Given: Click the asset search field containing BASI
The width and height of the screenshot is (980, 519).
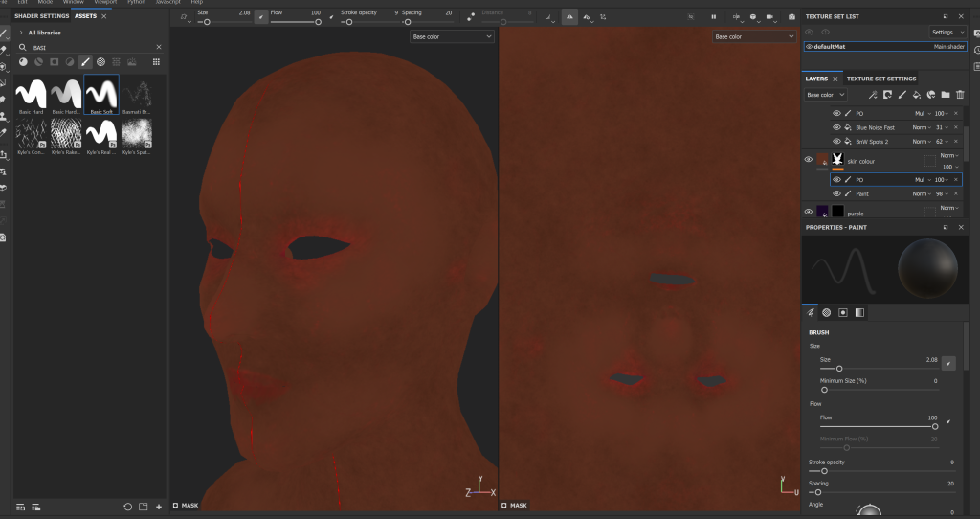Looking at the screenshot, I should tap(91, 47).
